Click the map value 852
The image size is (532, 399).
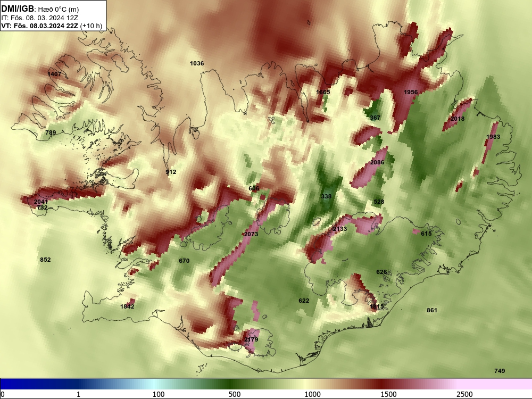click(45, 260)
